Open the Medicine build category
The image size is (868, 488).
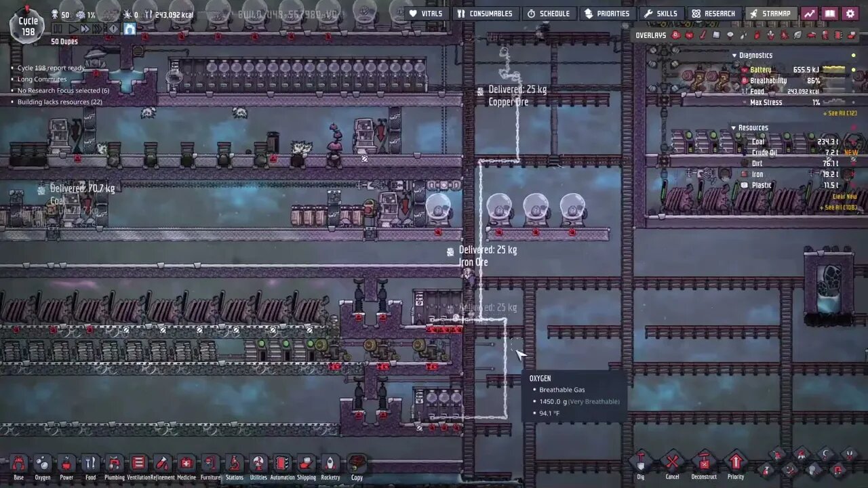click(186, 467)
